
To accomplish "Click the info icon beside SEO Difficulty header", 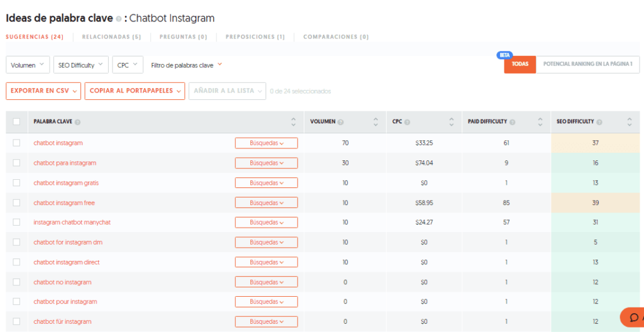I will 599,122.
